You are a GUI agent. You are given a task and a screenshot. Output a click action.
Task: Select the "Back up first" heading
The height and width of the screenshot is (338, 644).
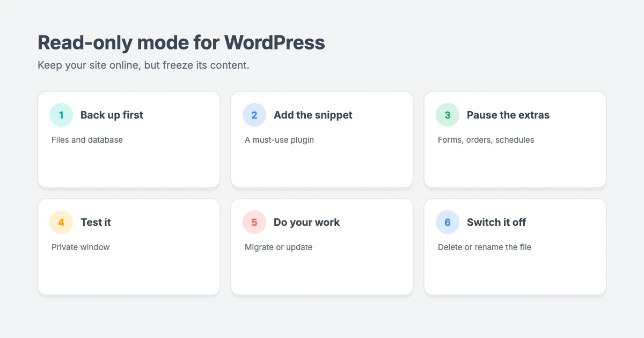112,115
